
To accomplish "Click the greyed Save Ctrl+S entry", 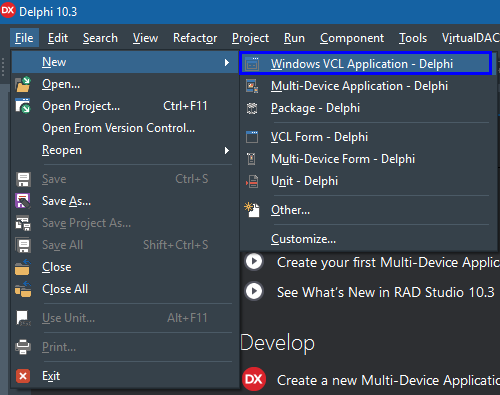I will [125, 179].
